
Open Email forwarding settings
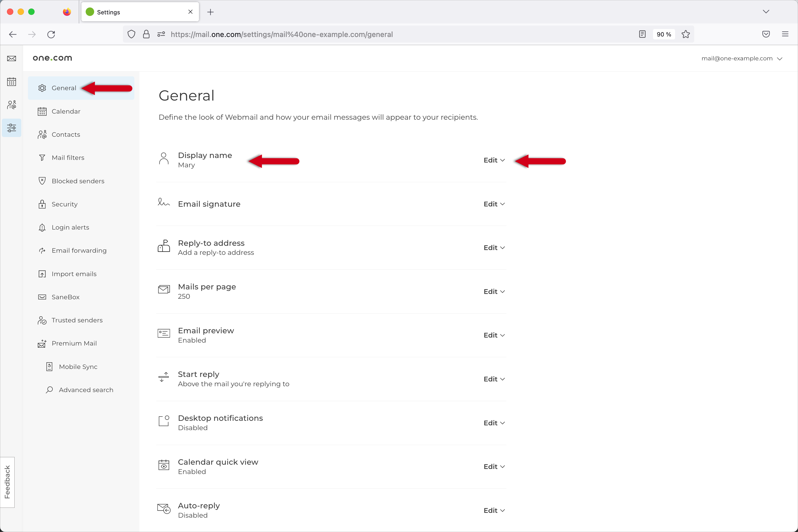(x=79, y=250)
